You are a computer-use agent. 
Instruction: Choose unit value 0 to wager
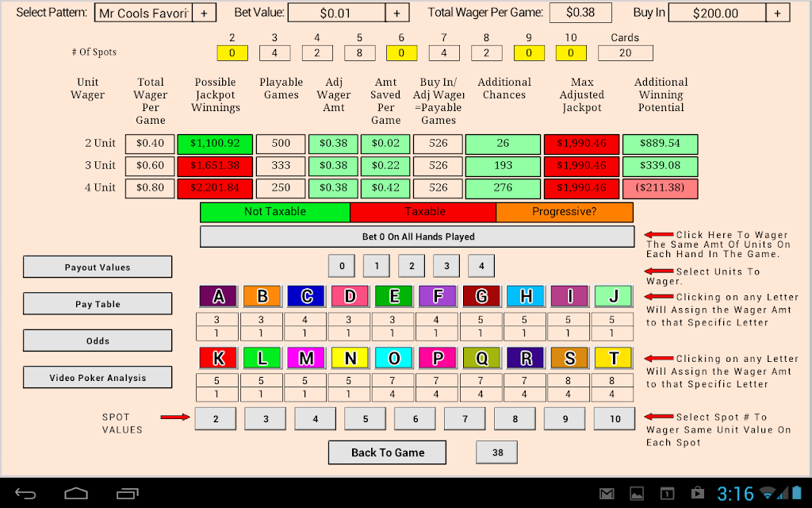(342, 266)
